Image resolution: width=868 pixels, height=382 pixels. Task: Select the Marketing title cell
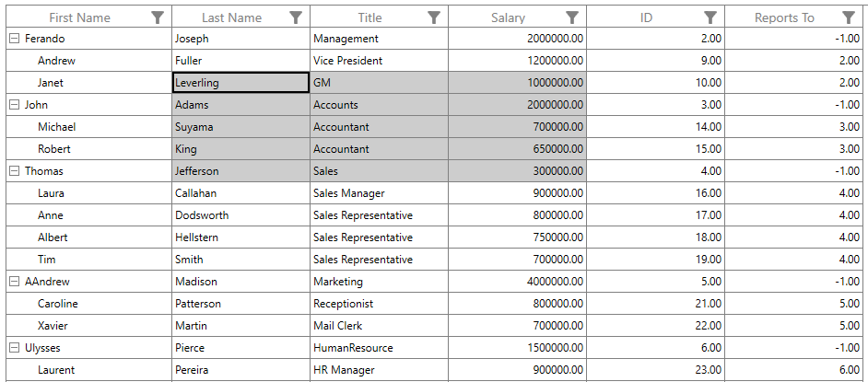tap(380, 282)
